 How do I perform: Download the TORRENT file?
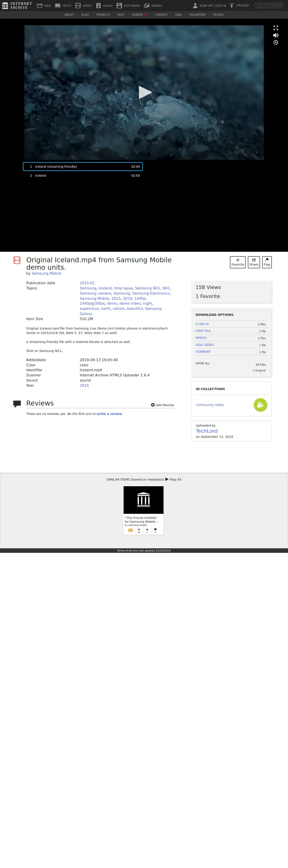[203, 352]
